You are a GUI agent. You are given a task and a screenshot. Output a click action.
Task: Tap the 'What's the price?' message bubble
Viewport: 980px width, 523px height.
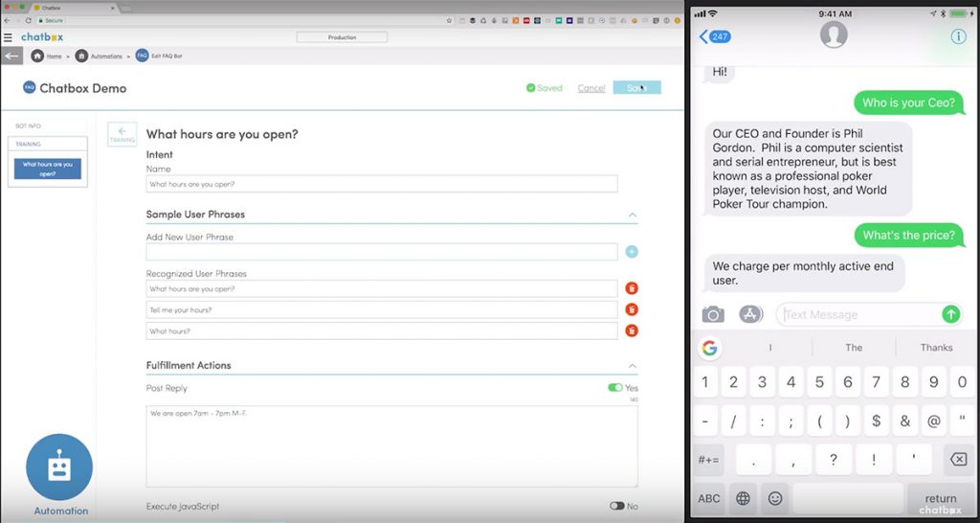[909, 236]
